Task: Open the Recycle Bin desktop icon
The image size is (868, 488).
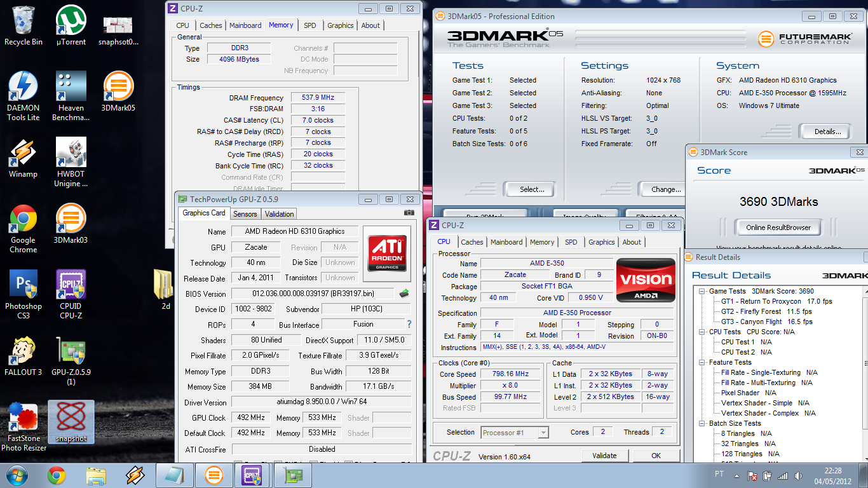Action: coord(24,25)
